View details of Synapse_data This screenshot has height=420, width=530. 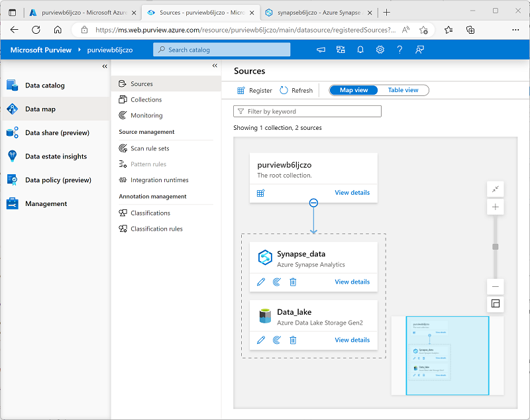352,282
